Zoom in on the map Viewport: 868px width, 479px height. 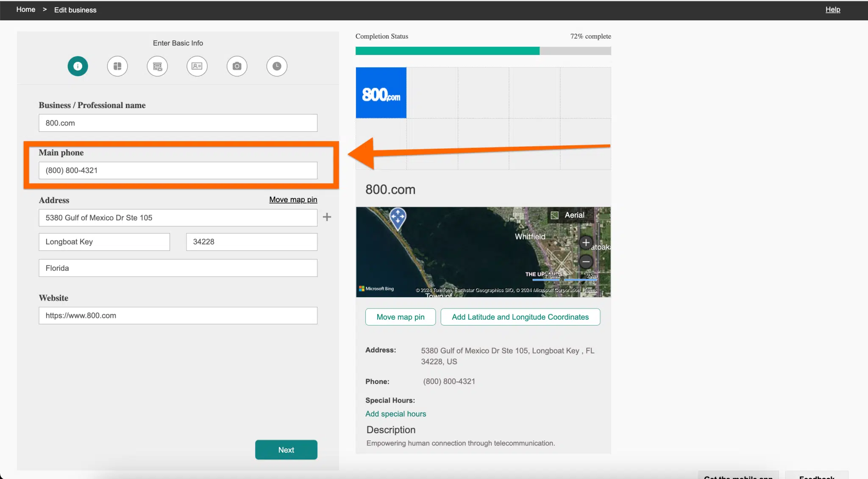pyautogui.click(x=586, y=242)
